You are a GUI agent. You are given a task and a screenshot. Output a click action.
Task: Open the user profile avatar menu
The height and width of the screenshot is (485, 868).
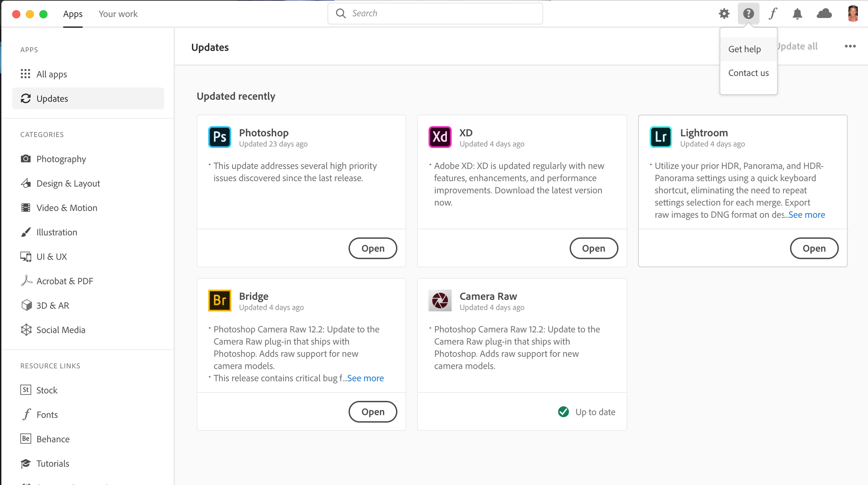[x=853, y=14]
